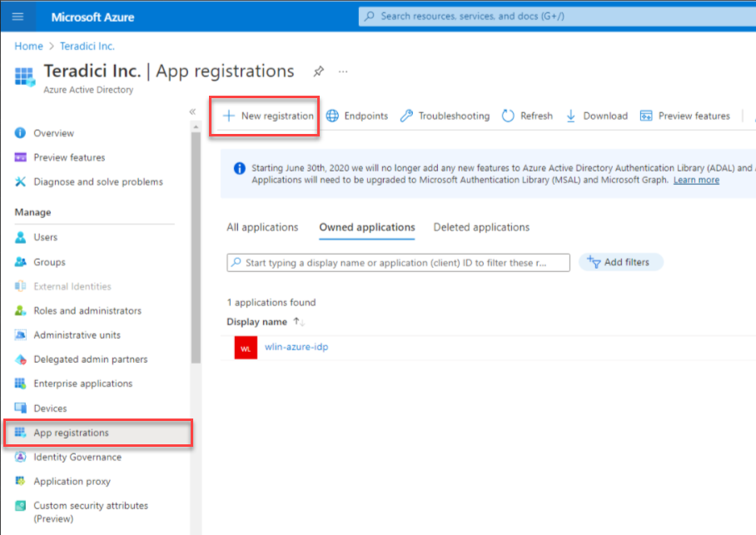Click the Download arrow icon

[571, 116]
